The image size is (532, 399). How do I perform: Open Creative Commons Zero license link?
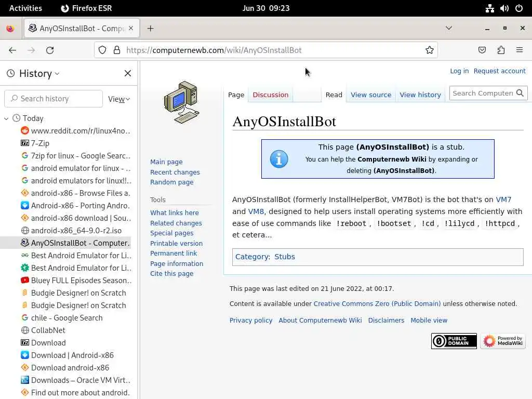pyautogui.click(x=377, y=303)
